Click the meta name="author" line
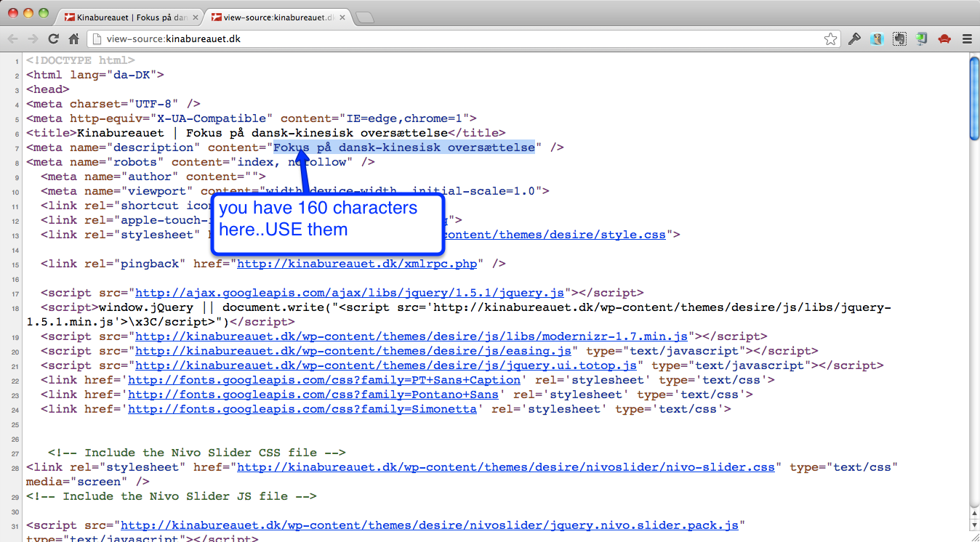This screenshot has height=542, width=980. point(153,177)
